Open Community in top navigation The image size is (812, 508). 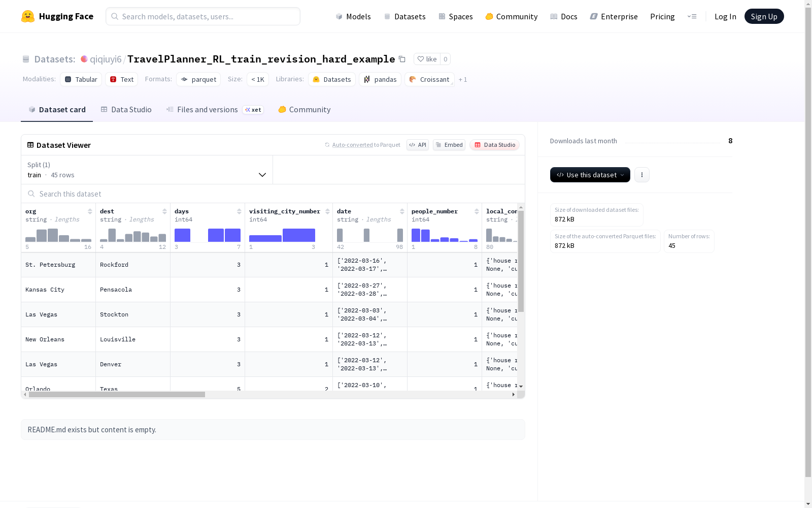pos(512,16)
